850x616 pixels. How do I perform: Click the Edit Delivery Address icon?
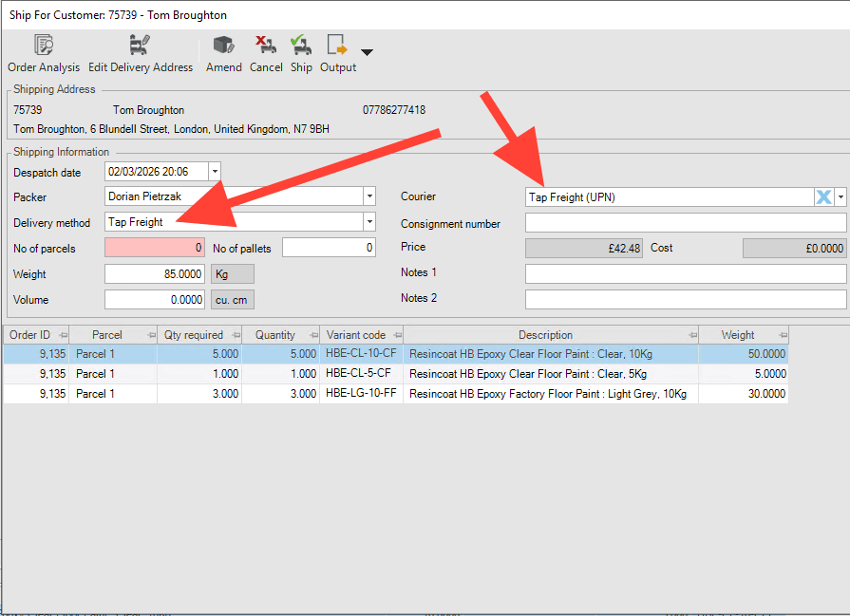tap(140, 46)
